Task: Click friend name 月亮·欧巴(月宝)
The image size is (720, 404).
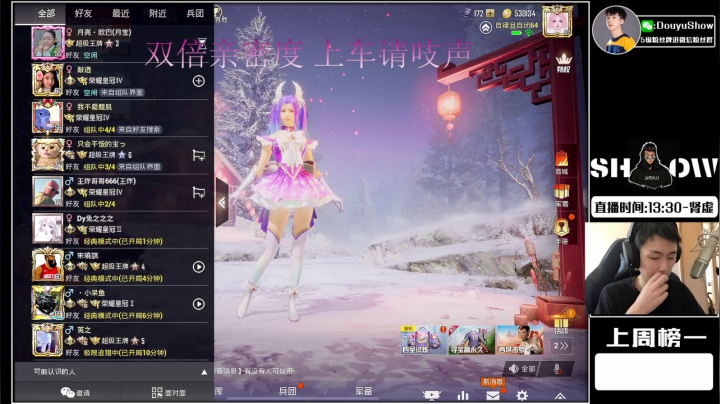Action: click(x=104, y=32)
